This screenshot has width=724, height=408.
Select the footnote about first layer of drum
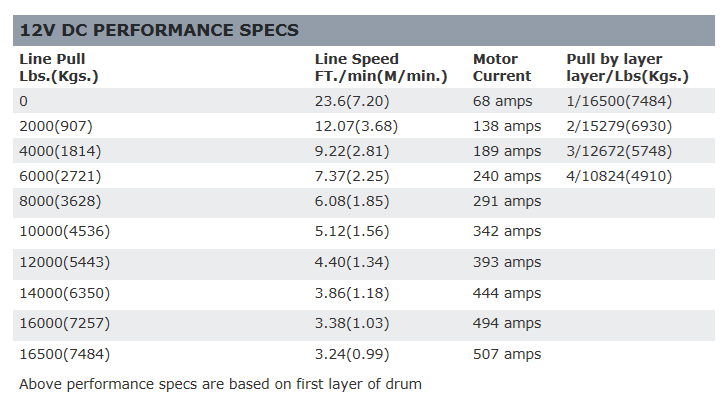click(x=220, y=384)
